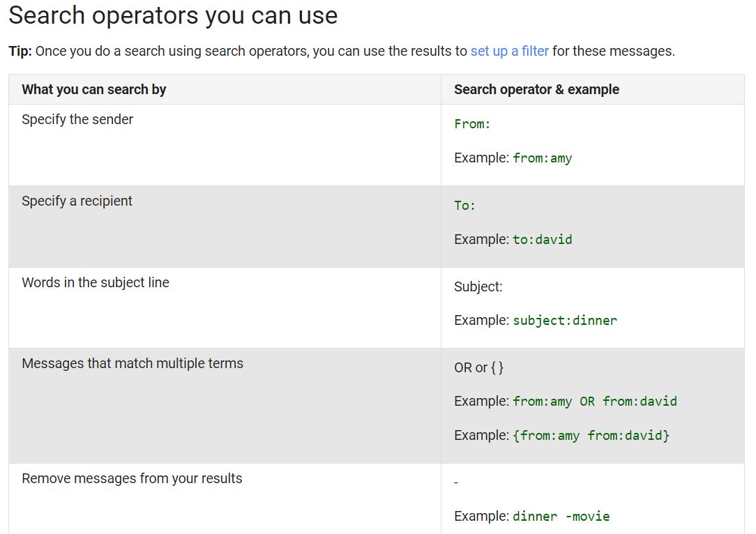Click the "Search operators you can use" heading

[x=173, y=15]
